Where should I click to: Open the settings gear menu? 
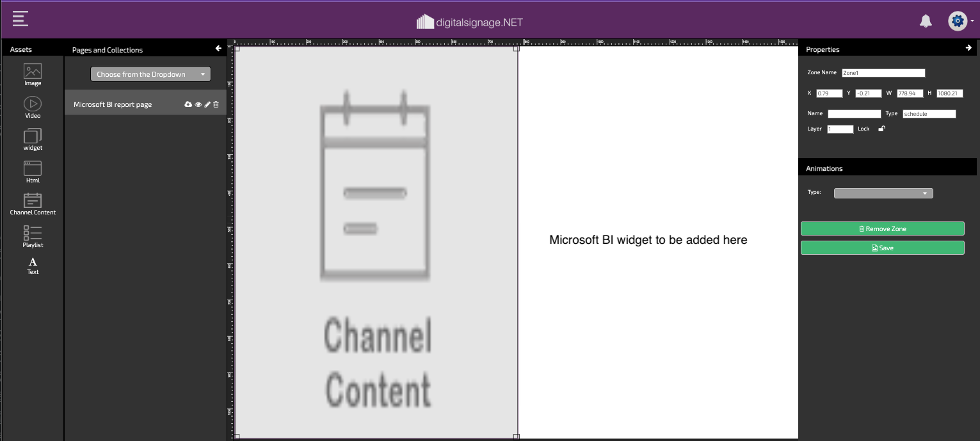click(960, 21)
